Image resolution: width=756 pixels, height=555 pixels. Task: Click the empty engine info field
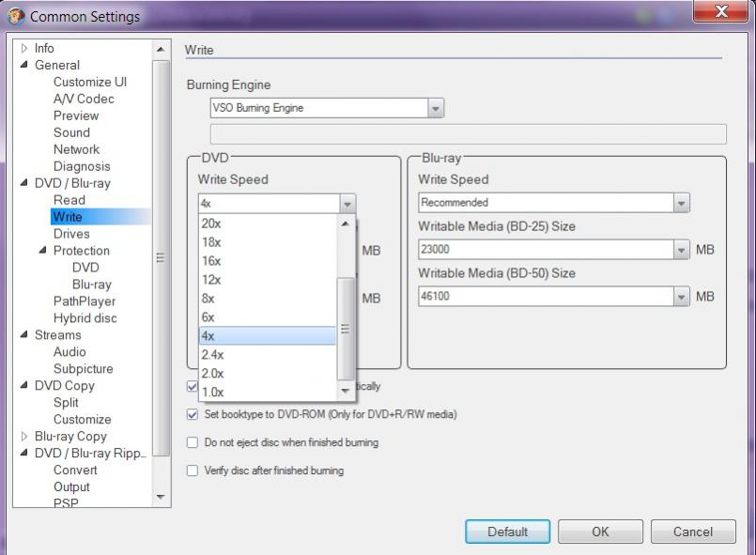(x=469, y=134)
